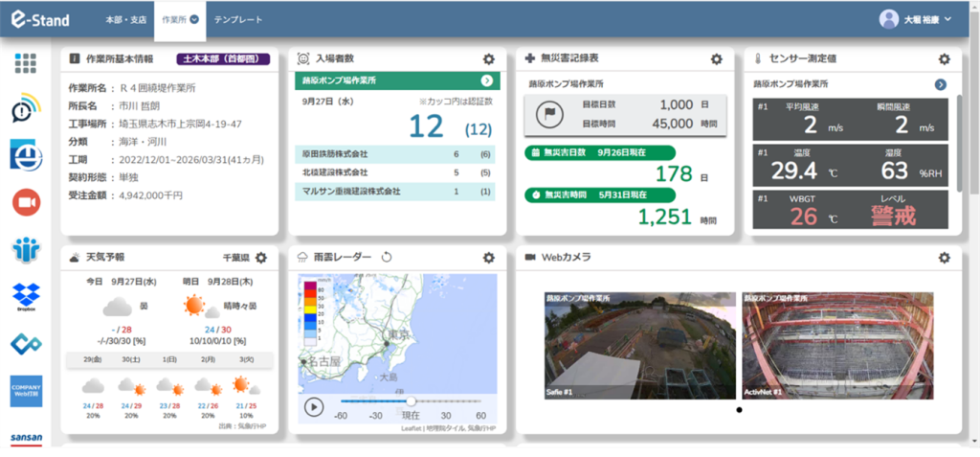Click the arrow on the green 入場者数 site bar
The width and height of the screenshot is (980, 457).
486,81
